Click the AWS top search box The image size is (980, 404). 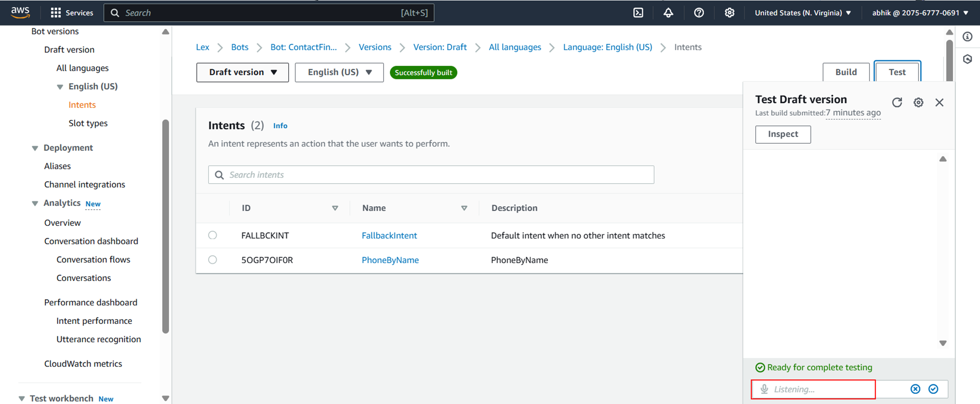pos(268,12)
